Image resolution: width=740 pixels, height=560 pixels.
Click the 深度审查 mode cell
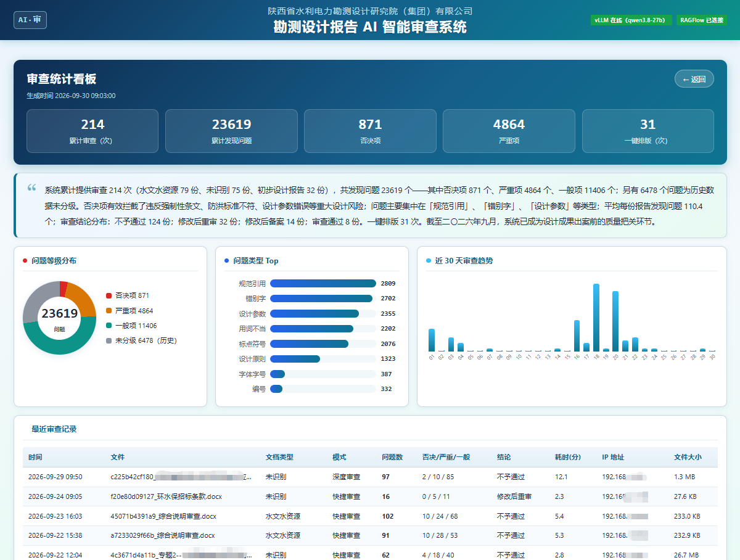[x=346, y=477]
